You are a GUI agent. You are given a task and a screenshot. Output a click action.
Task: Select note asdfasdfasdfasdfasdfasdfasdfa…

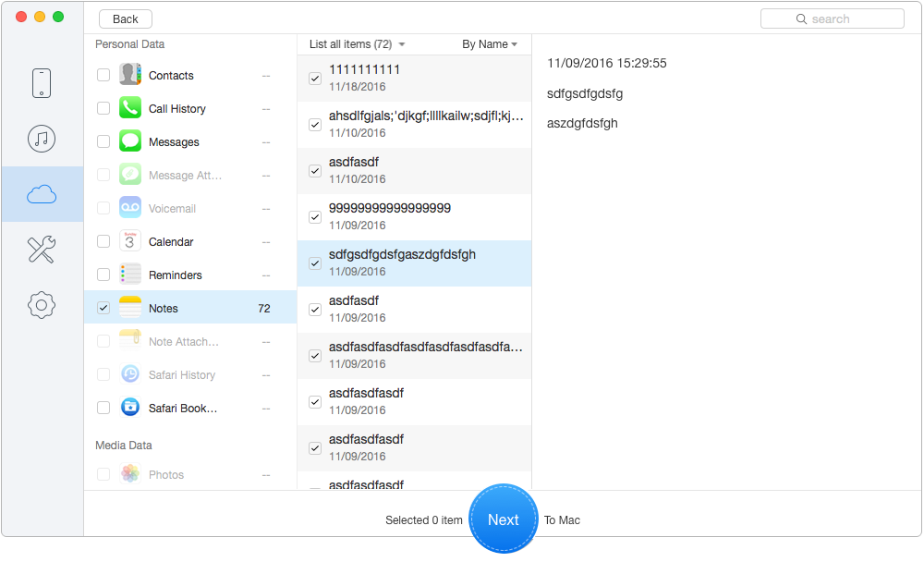pyautogui.click(x=414, y=356)
